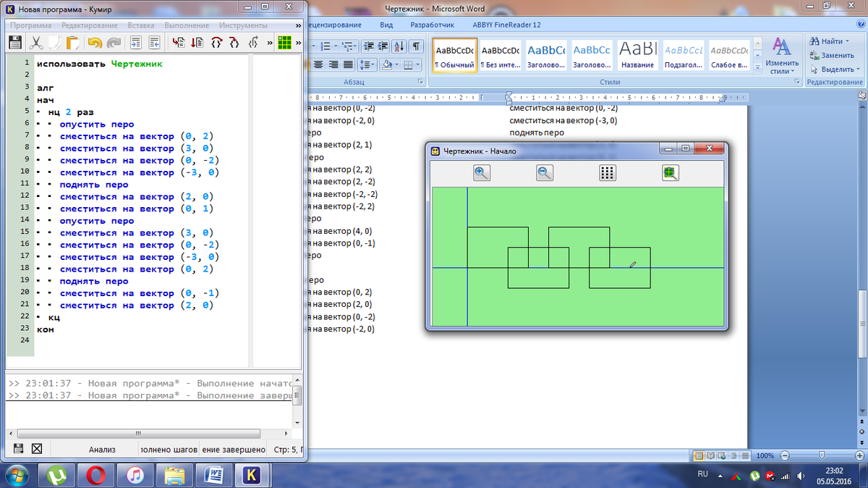Click the Word zoom slider handle
The width and height of the screenshot is (868, 488).
[822, 456]
